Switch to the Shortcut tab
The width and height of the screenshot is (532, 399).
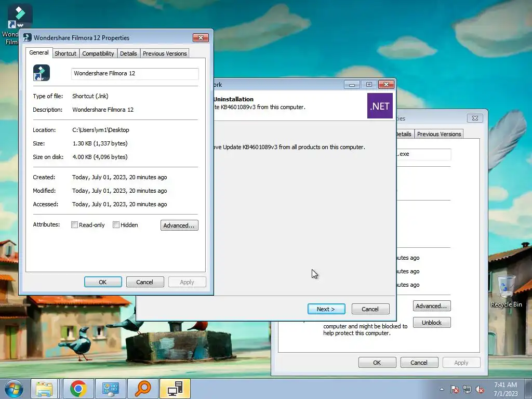(x=65, y=54)
